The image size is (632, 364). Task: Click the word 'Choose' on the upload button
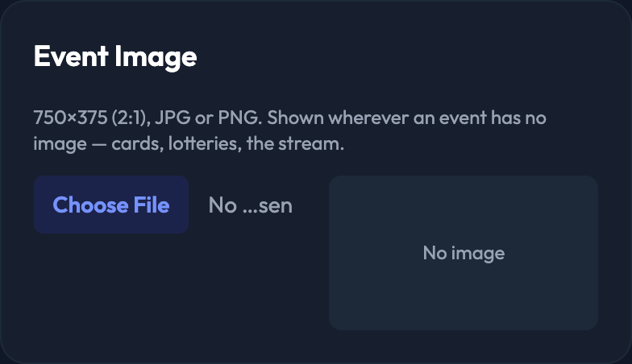point(90,205)
